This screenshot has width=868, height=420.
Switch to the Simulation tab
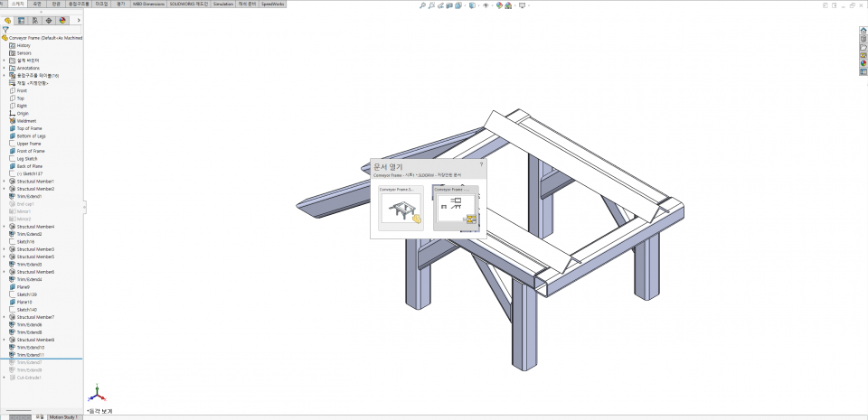click(x=223, y=4)
